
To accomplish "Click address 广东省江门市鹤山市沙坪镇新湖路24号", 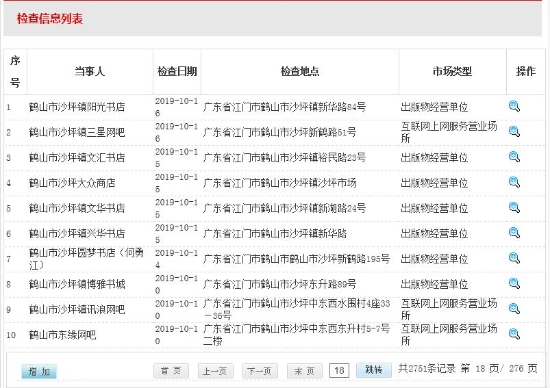I will pos(284,208).
